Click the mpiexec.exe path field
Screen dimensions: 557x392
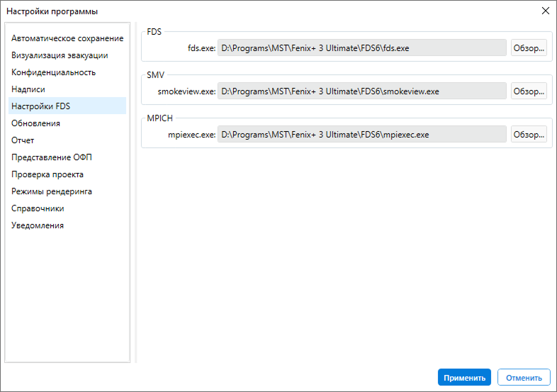click(x=362, y=135)
